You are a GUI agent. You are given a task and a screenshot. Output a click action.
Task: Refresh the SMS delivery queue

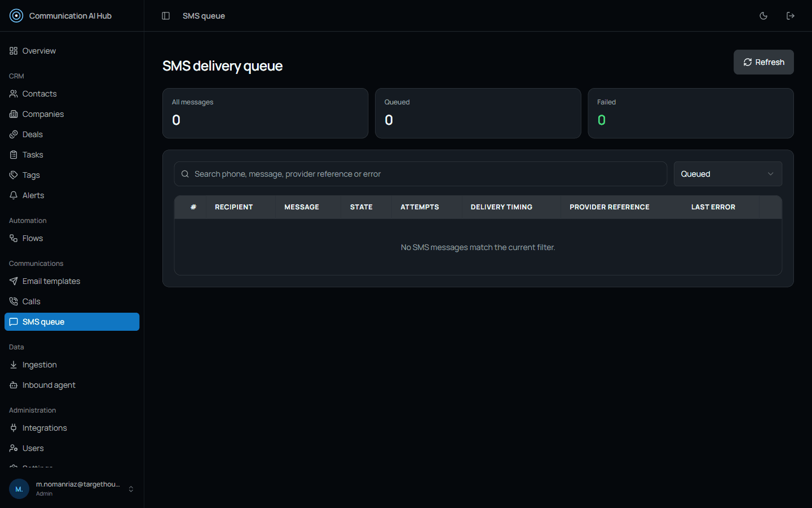pos(764,62)
